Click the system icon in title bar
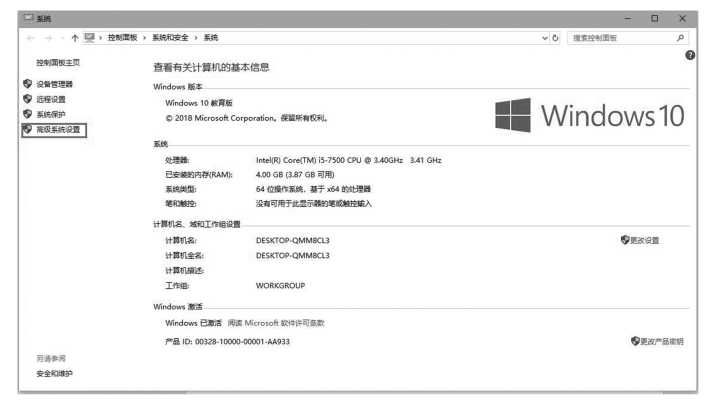The width and height of the screenshot is (711, 401). (x=29, y=18)
